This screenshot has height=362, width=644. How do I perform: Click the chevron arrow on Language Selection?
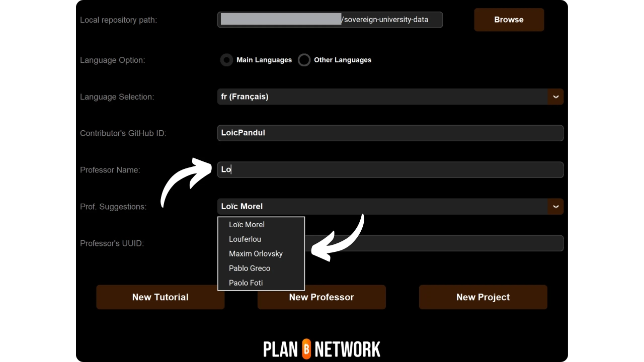(x=555, y=97)
